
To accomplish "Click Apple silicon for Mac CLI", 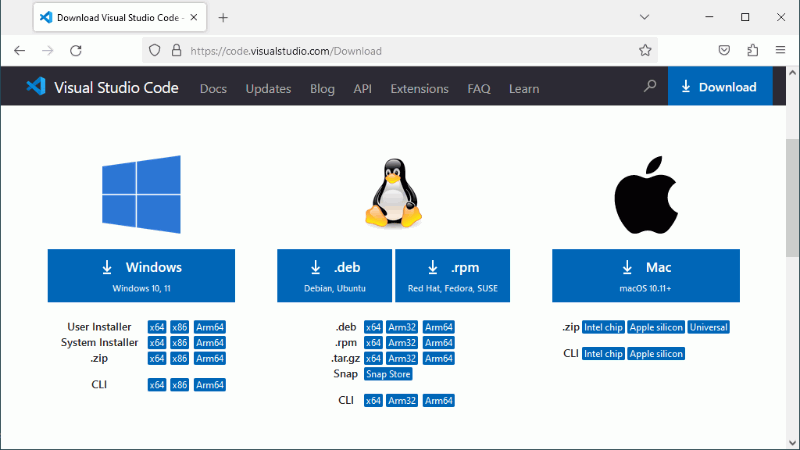I will click(x=656, y=354).
